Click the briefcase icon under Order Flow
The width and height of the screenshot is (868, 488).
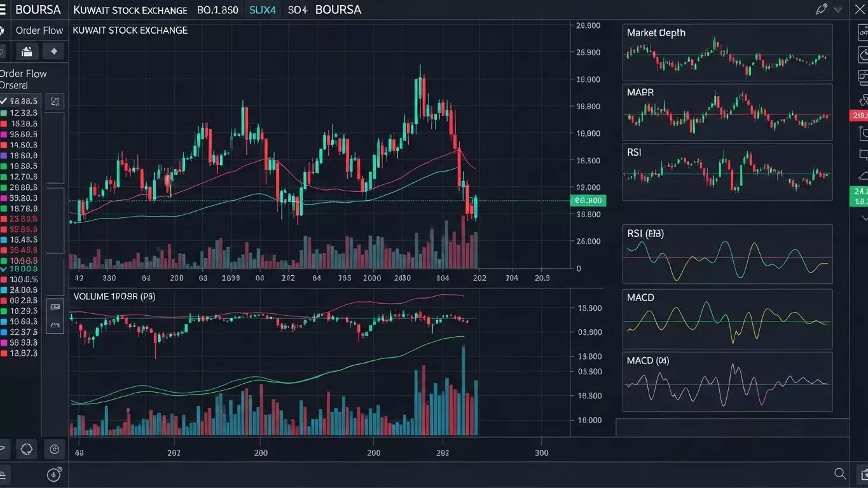pos(27,51)
